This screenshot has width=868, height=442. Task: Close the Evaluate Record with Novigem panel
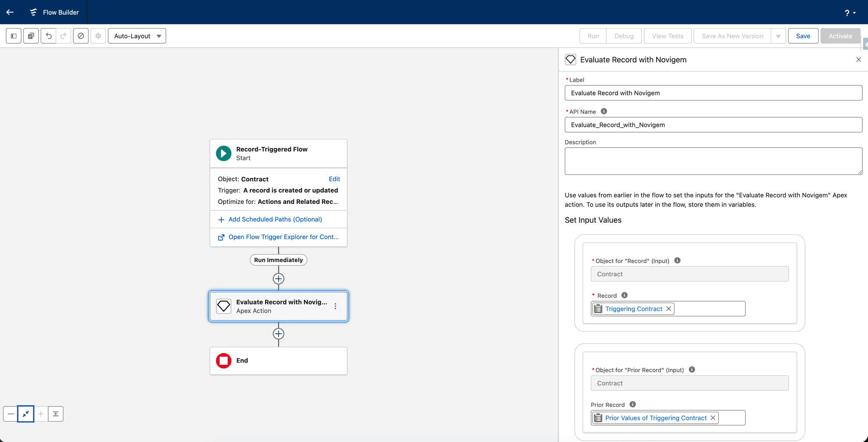coord(858,59)
